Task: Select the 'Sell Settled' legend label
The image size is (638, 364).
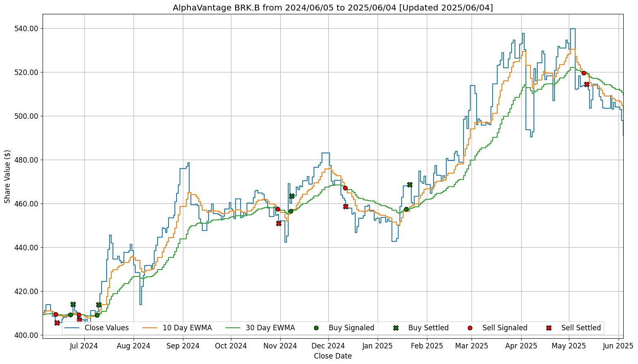Action: 581,328
